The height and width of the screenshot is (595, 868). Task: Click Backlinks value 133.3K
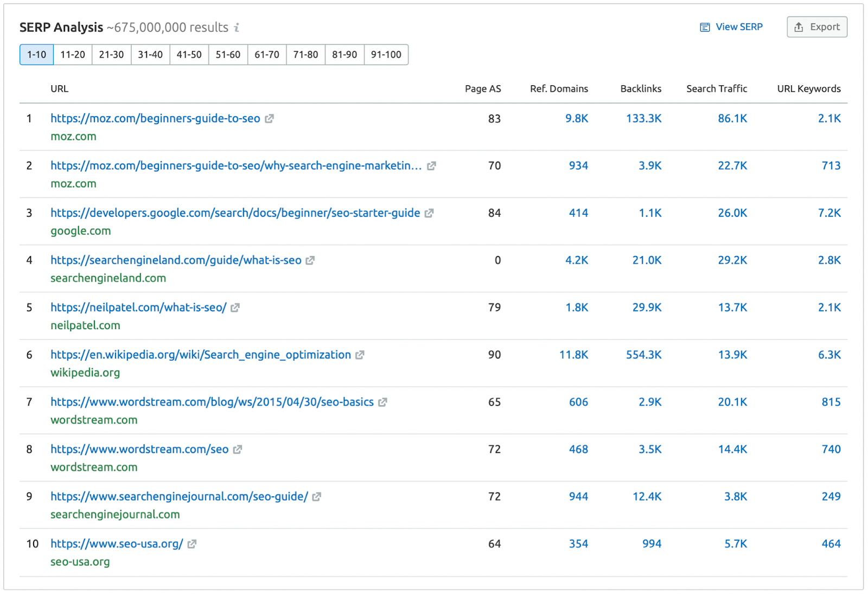pyautogui.click(x=644, y=118)
